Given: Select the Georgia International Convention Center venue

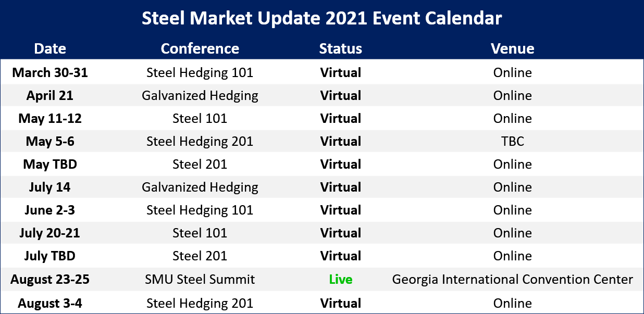Looking at the screenshot, I should pyautogui.click(x=512, y=279).
